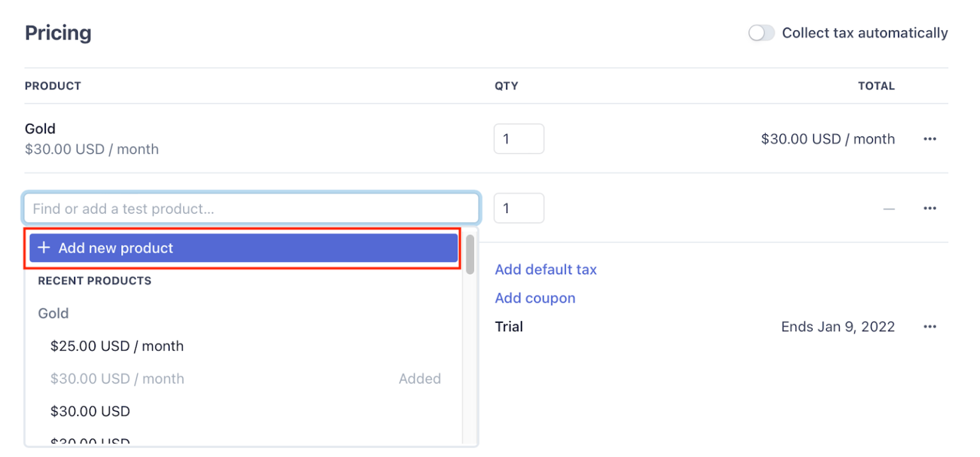Click the Add default tax link
980x457 pixels.
pyautogui.click(x=546, y=269)
